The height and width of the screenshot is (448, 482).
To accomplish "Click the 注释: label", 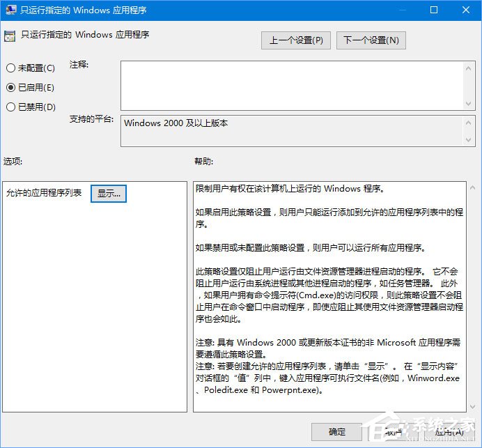I will (79, 65).
